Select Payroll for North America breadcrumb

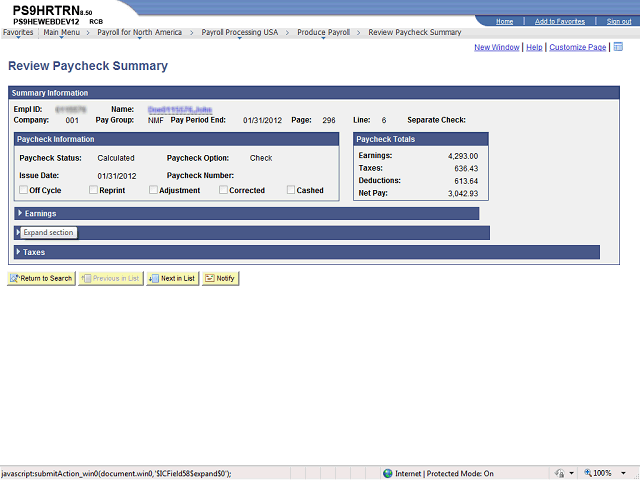(139, 32)
